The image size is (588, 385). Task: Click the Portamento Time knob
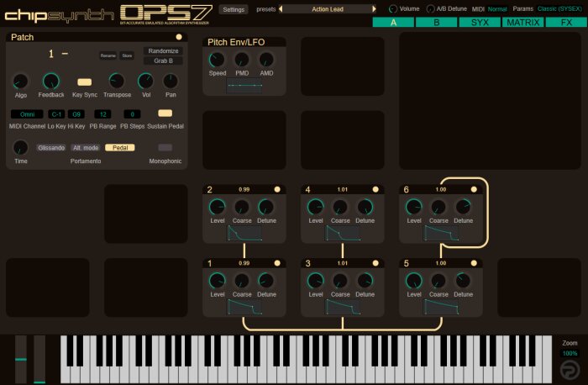21,147
